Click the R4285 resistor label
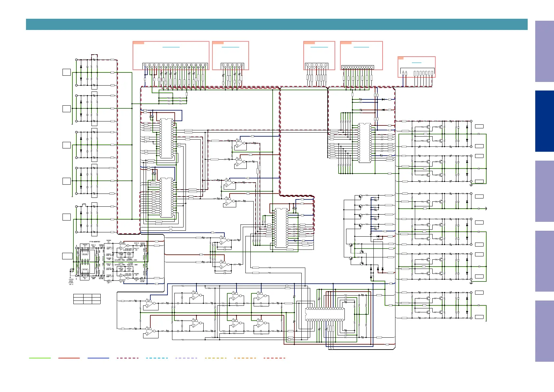554x392 pixels. [136, 274]
